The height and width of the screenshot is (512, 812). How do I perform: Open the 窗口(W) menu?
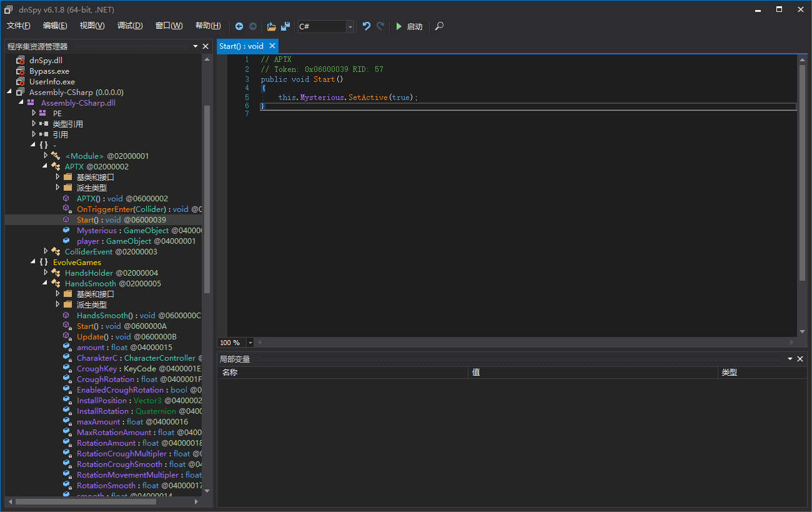169,26
